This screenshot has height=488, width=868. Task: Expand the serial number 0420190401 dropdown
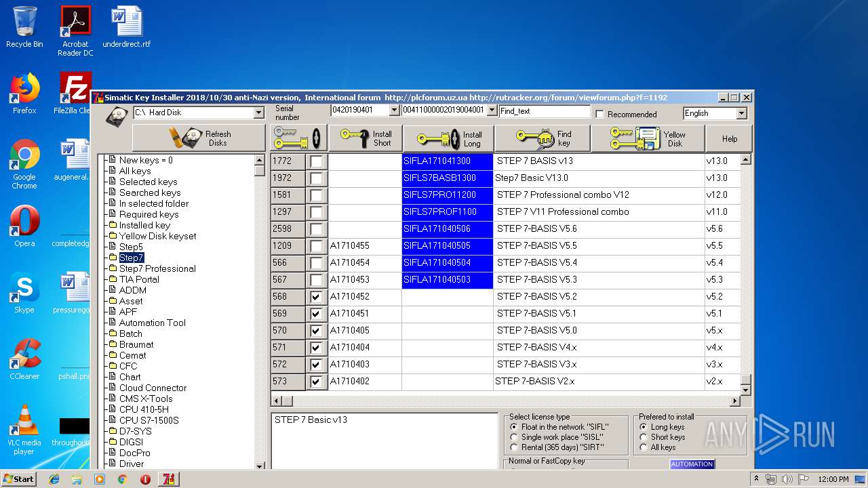point(394,110)
